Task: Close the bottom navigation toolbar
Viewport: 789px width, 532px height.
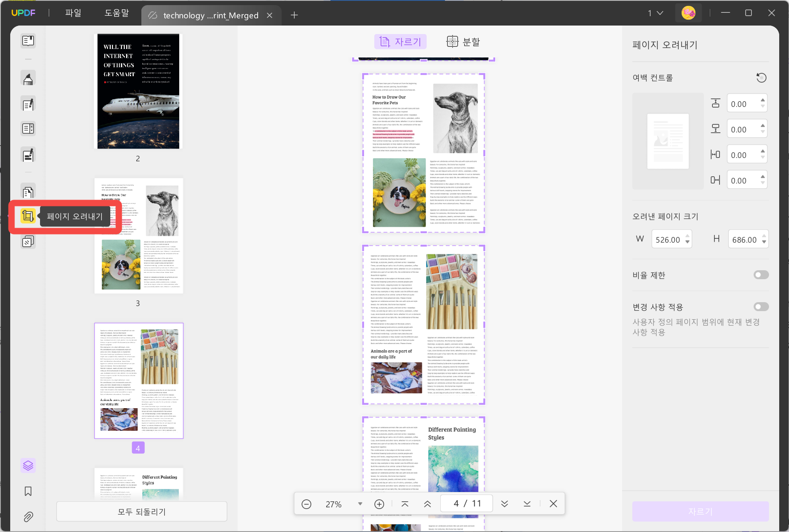Action: (553, 504)
